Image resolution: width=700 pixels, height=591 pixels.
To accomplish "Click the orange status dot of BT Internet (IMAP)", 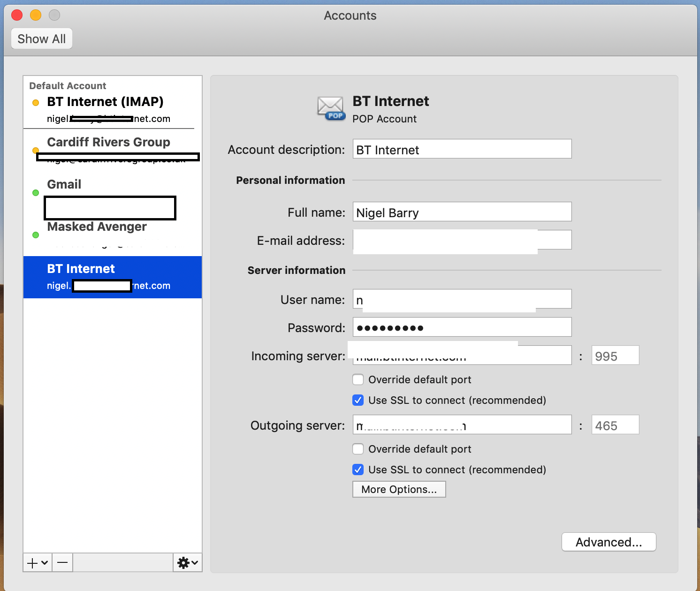I will click(x=36, y=103).
